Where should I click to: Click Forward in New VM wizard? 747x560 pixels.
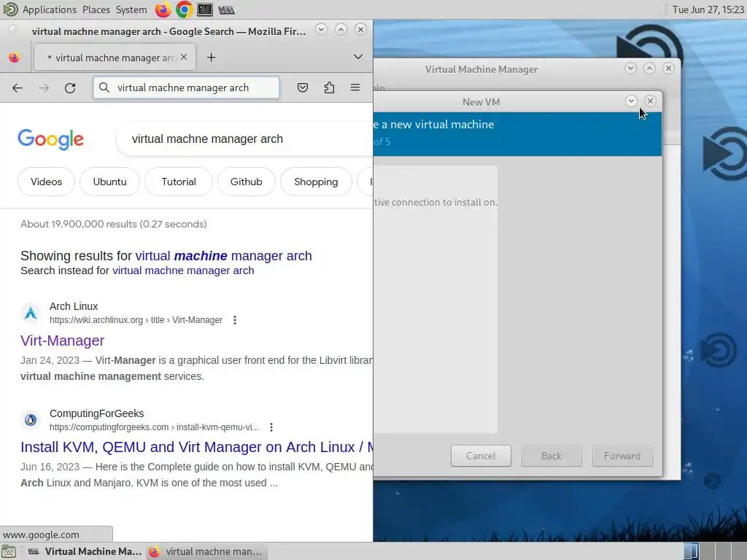click(622, 456)
